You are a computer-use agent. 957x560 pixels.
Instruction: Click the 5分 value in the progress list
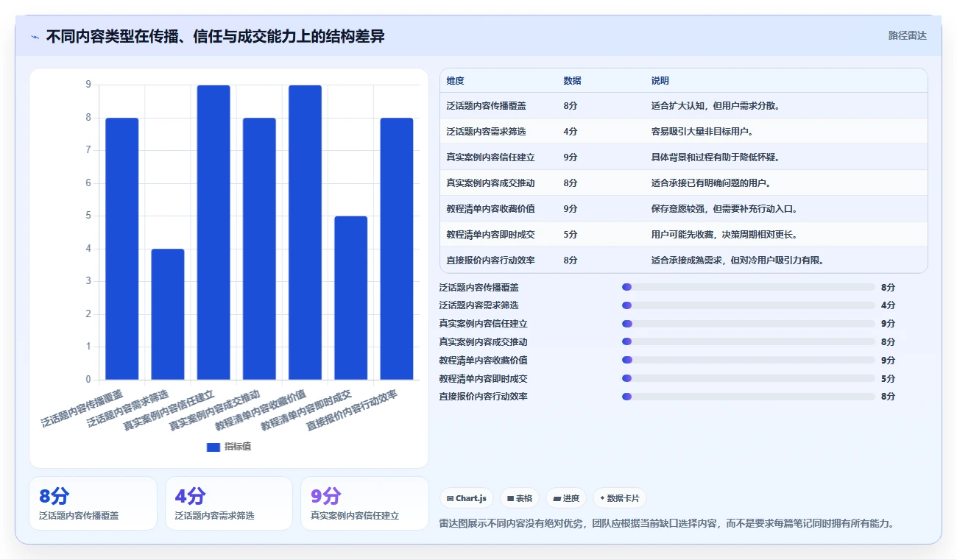(888, 378)
